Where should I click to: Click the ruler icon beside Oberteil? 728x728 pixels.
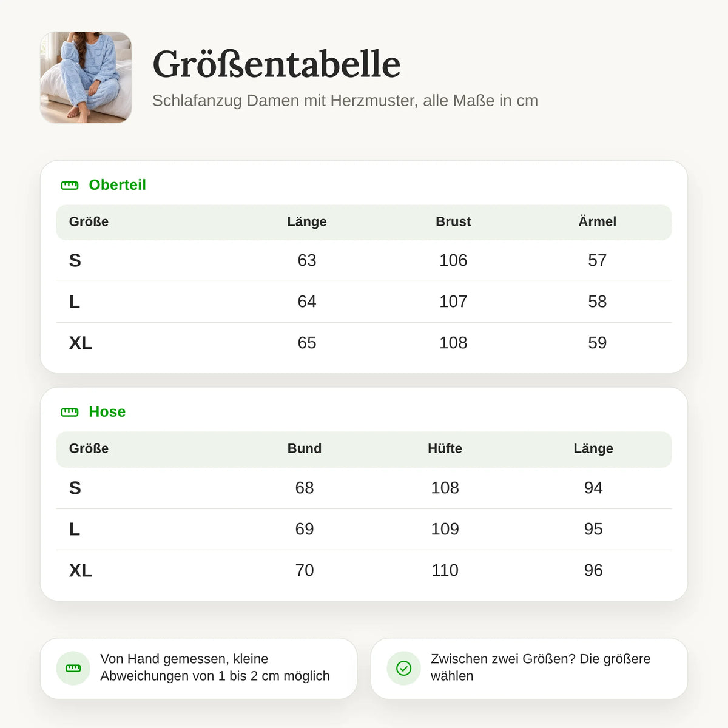[70, 185]
